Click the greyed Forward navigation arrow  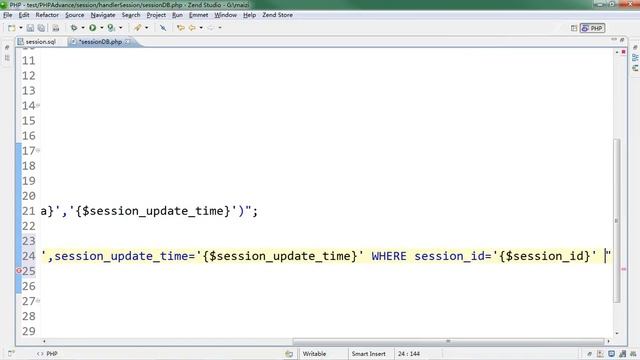tap(211, 28)
